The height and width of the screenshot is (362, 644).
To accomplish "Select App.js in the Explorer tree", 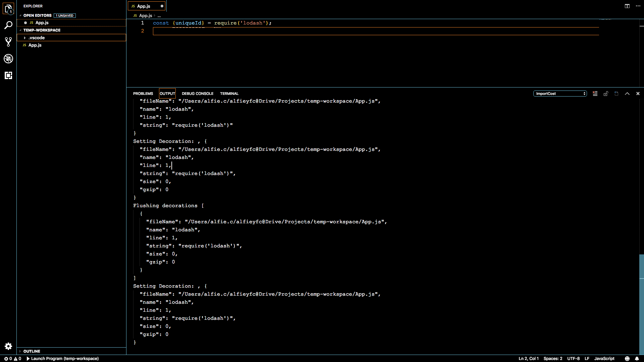I will click(x=35, y=45).
